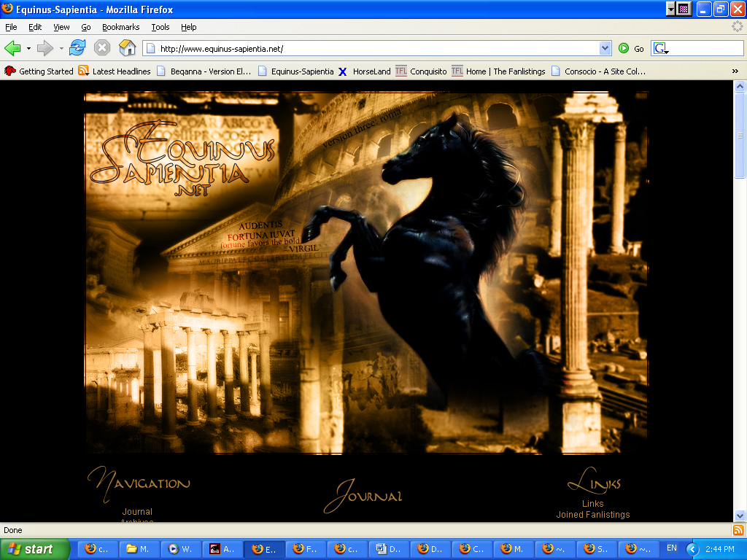The height and width of the screenshot is (560, 747).
Task: Click the 2:44 PM system clock
Action: click(720, 549)
